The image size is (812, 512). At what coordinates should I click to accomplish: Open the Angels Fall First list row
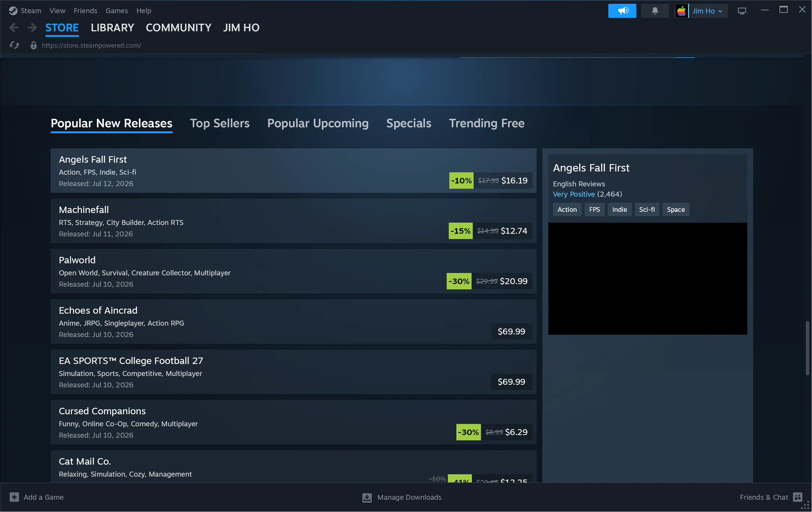pyautogui.click(x=293, y=171)
